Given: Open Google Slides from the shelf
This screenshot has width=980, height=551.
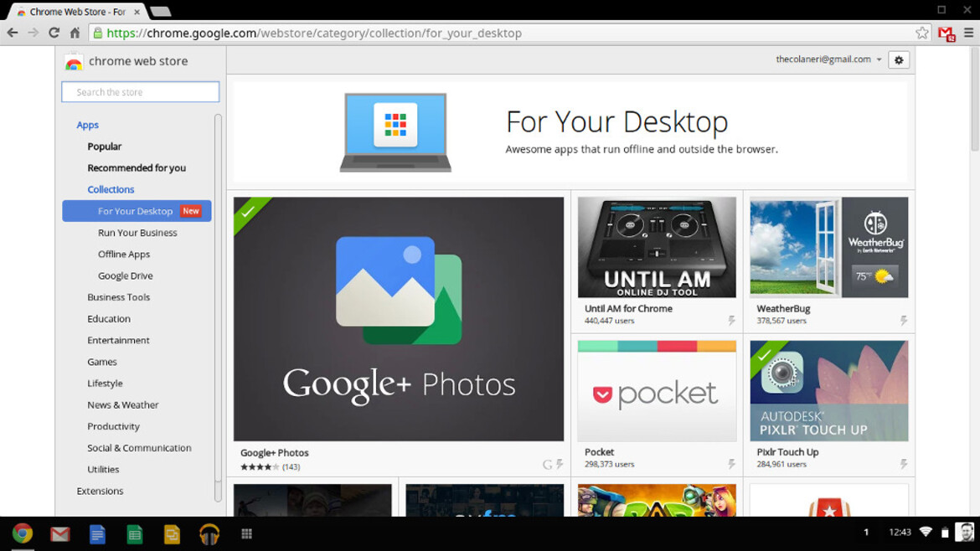Looking at the screenshot, I should (x=172, y=534).
